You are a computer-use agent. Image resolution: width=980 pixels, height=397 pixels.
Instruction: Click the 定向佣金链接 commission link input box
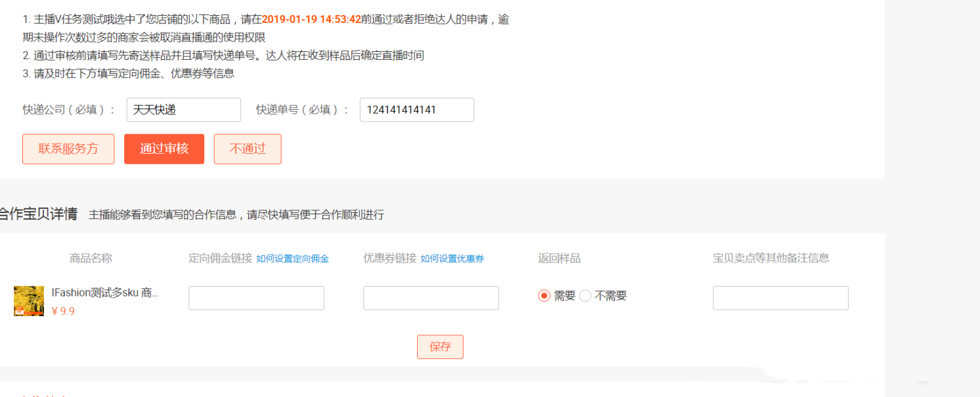(x=256, y=298)
